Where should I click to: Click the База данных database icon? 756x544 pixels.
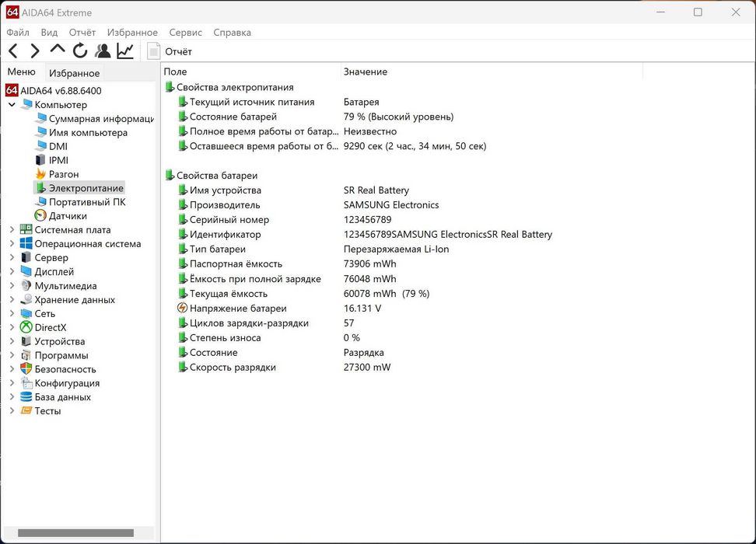[26, 397]
